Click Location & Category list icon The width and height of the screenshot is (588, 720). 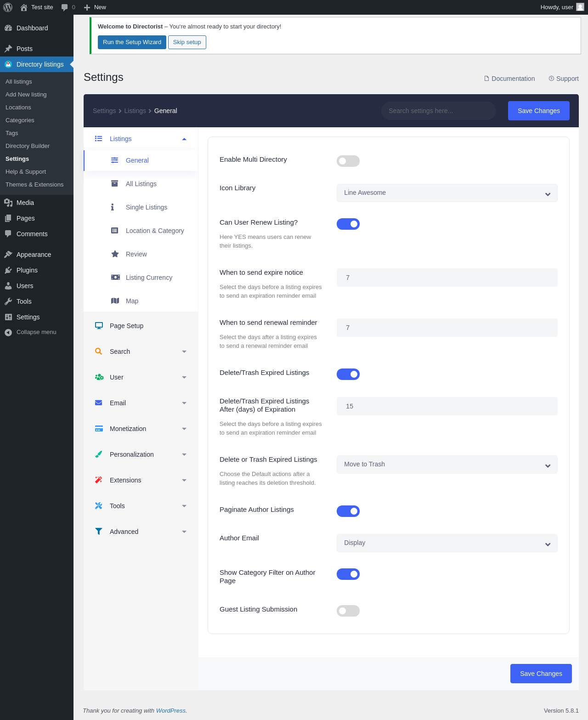[115, 231]
